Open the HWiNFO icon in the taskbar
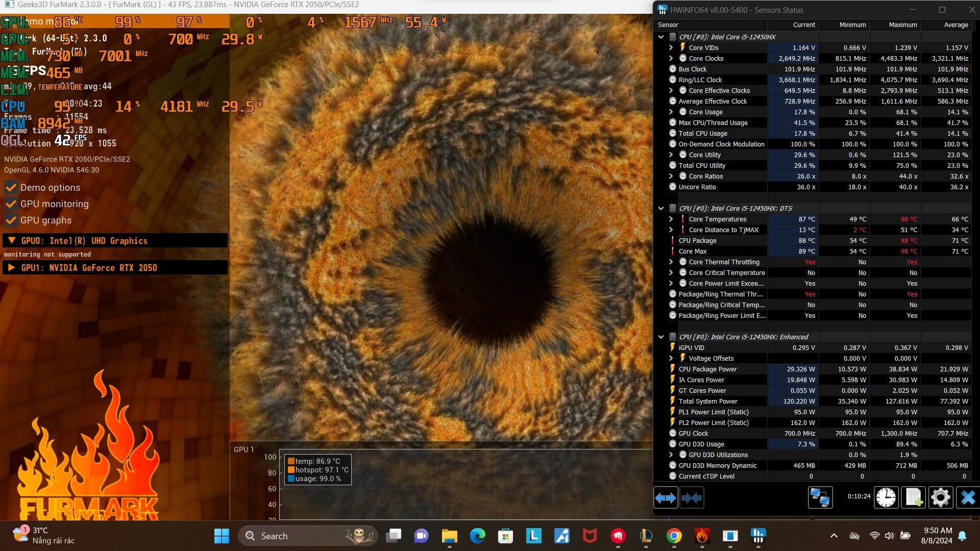The image size is (980, 551). tap(758, 536)
